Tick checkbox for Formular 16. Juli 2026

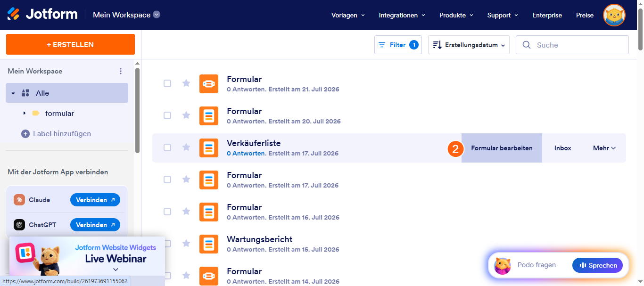click(x=167, y=212)
